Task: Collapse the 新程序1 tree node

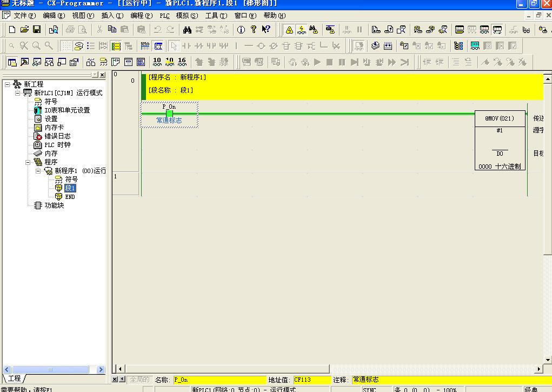Action: pyautogui.click(x=38, y=171)
